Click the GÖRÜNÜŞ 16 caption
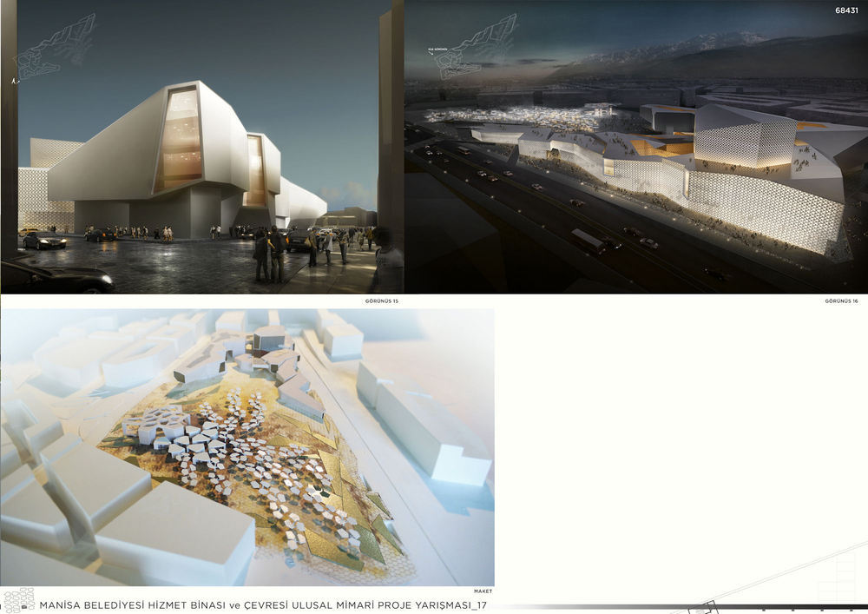The height and width of the screenshot is (614, 868). [x=841, y=301]
